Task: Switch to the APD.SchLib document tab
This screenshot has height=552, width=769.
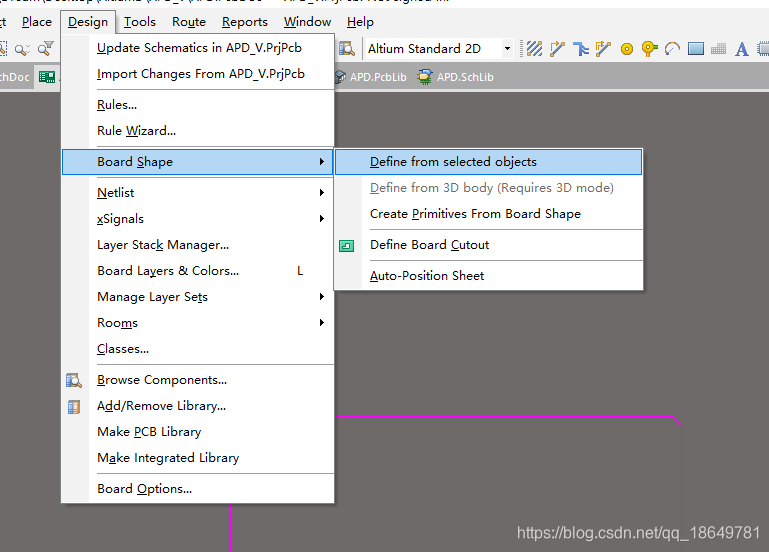Action: pyautogui.click(x=464, y=77)
